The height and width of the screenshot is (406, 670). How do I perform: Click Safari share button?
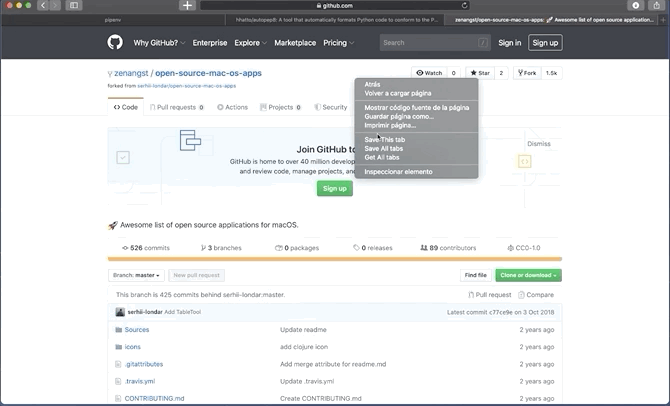[x=656, y=5]
